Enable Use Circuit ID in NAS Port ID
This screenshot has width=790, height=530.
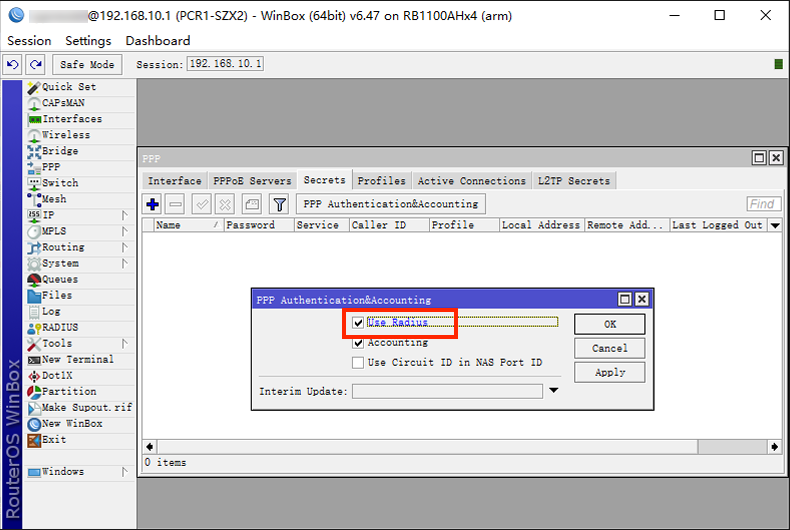click(358, 363)
